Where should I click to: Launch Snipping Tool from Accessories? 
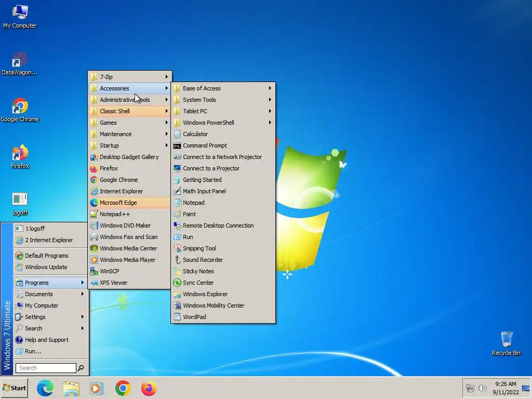pos(223,248)
